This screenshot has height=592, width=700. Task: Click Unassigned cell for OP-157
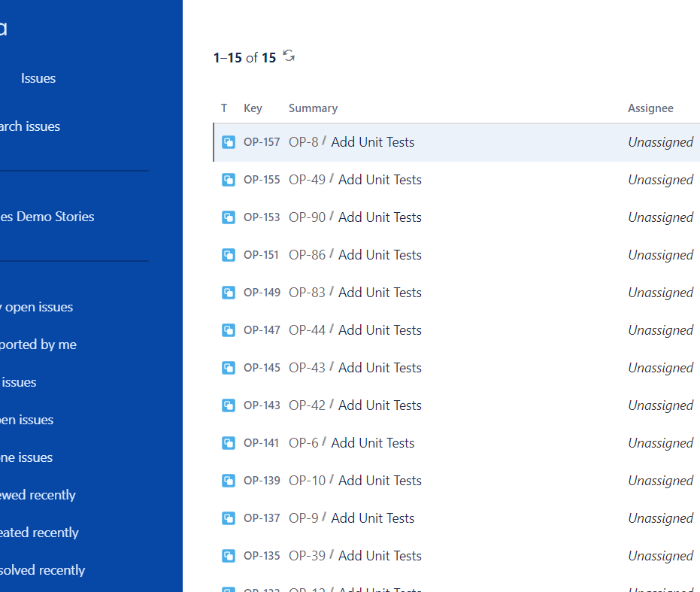(660, 142)
